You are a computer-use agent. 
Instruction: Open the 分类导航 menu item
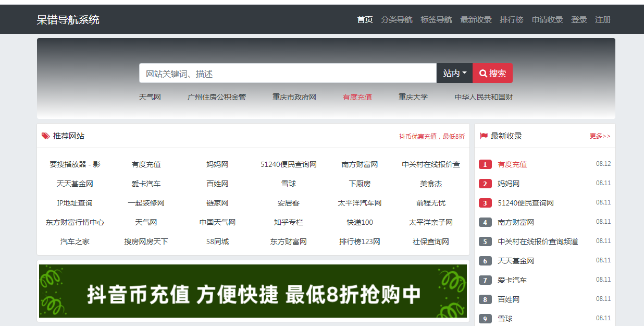coord(397,20)
